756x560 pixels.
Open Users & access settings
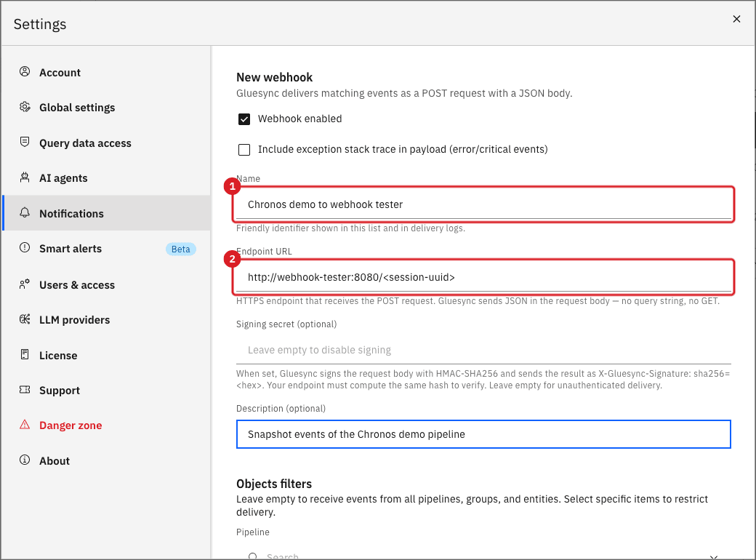[107, 284]
